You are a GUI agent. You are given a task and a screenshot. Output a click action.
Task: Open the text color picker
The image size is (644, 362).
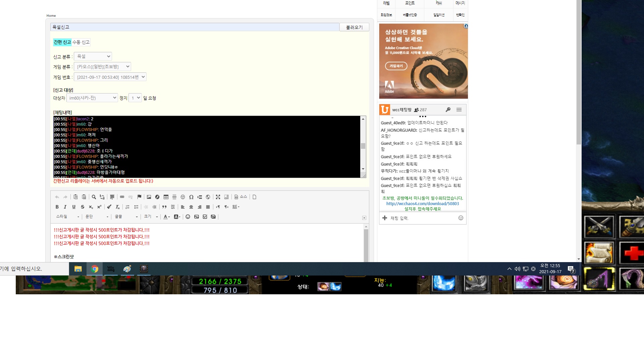[x=167, y=217]
